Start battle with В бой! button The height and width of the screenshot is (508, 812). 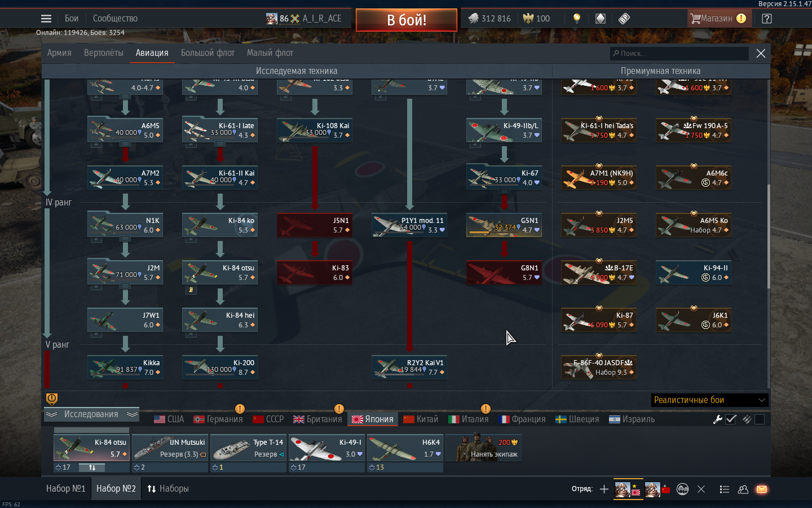(x=407, y=20)
